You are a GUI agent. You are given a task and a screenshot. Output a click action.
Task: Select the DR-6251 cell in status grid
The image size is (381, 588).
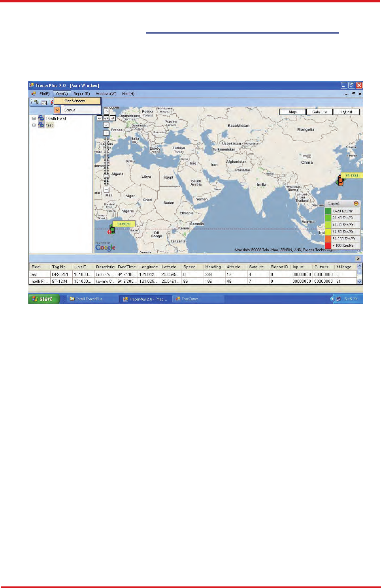(x=62, y=274)
